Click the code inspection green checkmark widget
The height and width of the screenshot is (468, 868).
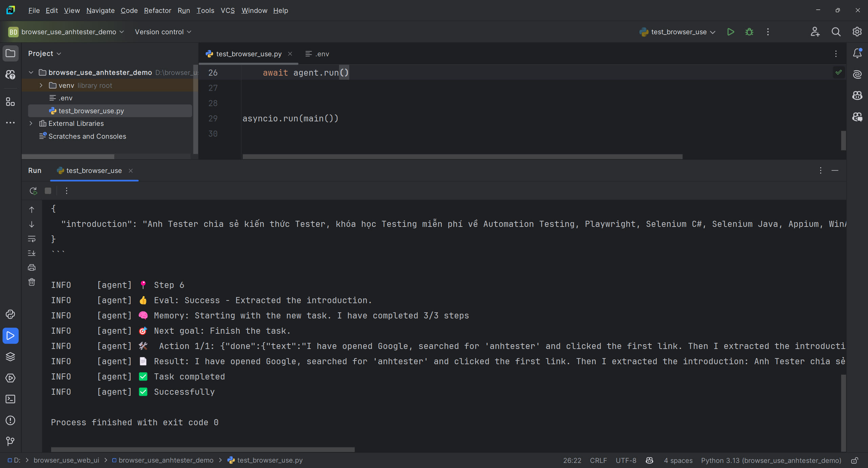(839, 72)
